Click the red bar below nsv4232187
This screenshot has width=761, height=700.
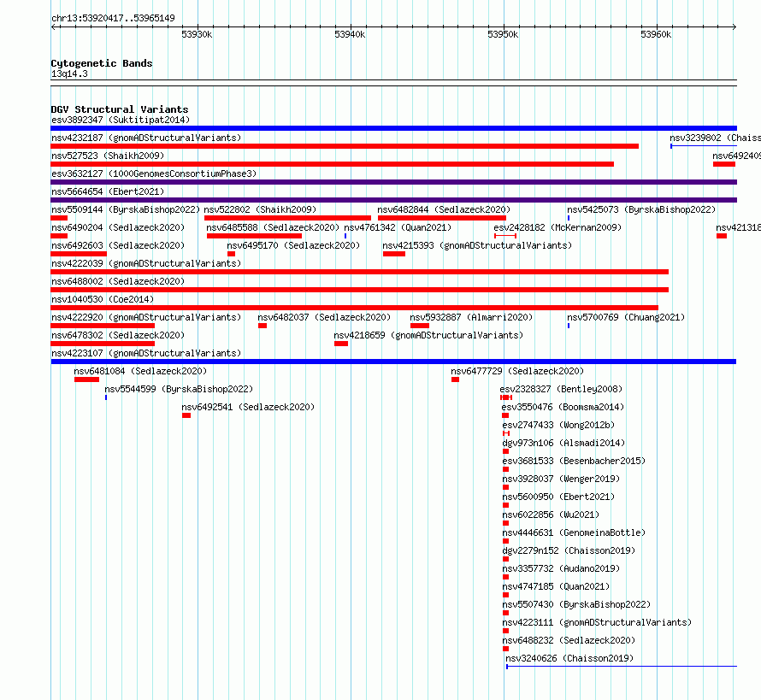pos(345,146)
